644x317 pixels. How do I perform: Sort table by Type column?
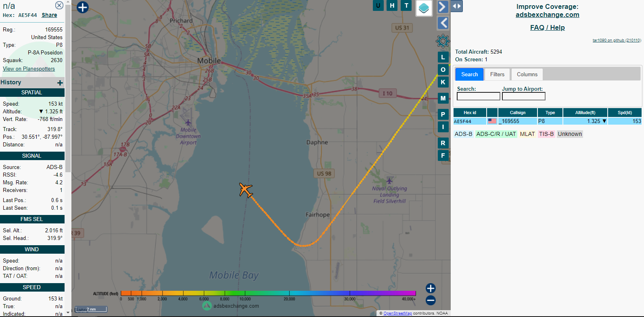click(x=550, y=113)
